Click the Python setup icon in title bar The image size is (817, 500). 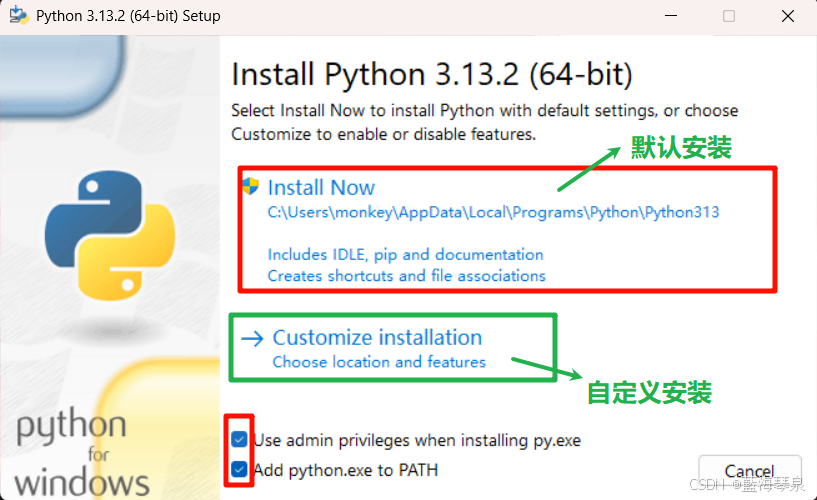19,16
